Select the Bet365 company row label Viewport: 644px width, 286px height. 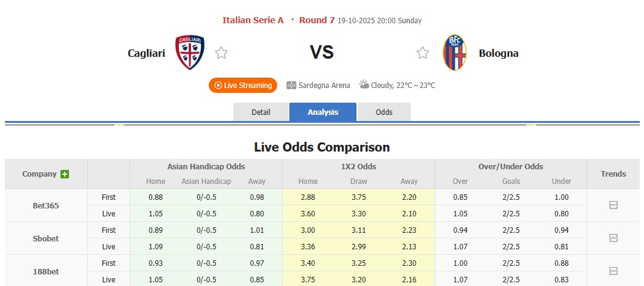pos(46,205)
